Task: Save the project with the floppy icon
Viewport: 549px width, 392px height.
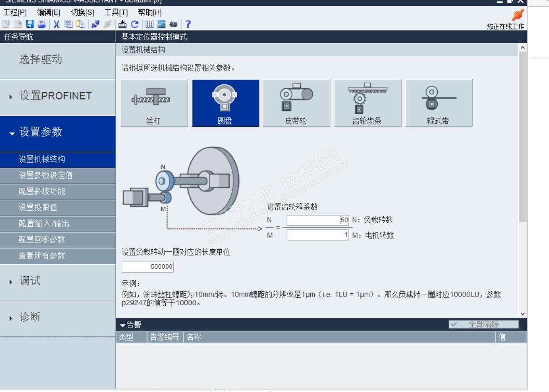Action: (29, 24)
